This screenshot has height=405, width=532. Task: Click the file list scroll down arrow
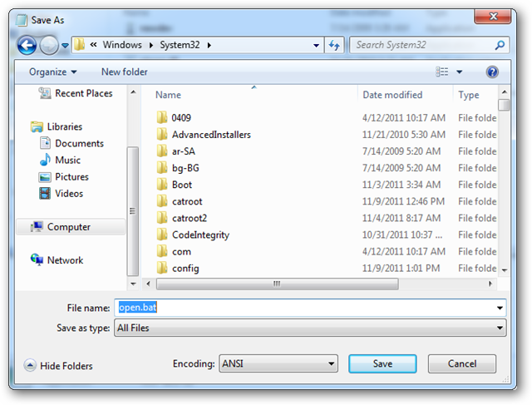[505, 270]
